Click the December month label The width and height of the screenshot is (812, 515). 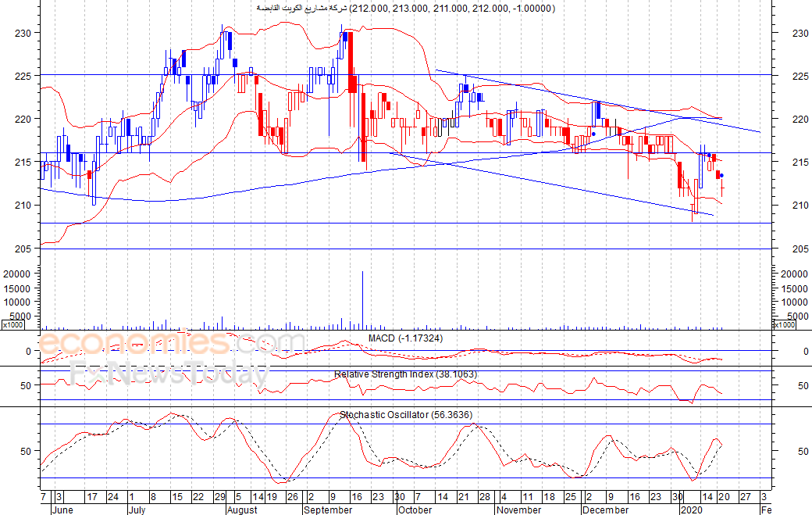point(605,510)
